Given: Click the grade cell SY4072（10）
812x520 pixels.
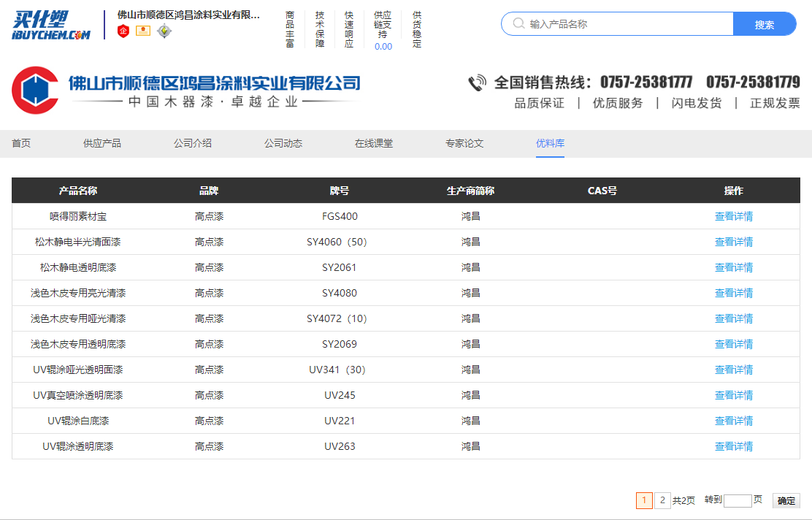Looking at the screenshot, I should pyautogui.click(x=337, y=318).
